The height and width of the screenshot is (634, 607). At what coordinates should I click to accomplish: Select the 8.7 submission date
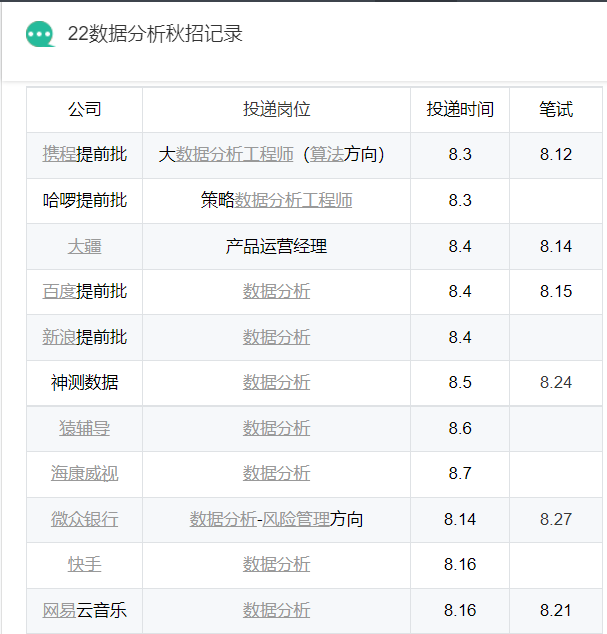coord(460,473)
